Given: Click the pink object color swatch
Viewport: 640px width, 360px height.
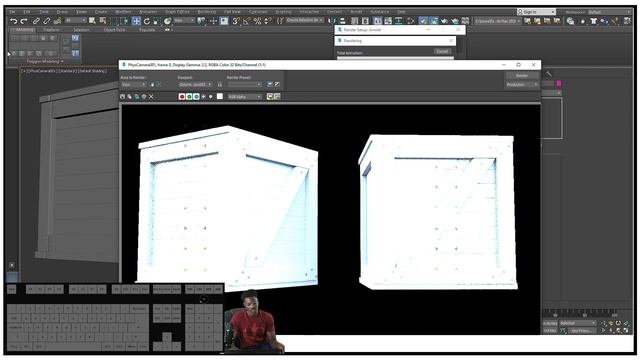Looking at the screenshot, I should pos(559,83).
